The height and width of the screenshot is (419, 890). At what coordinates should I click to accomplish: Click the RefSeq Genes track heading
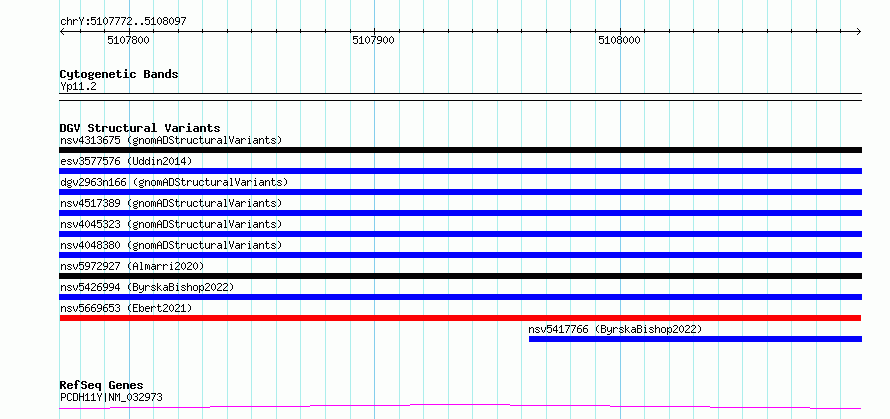point(101,386)
